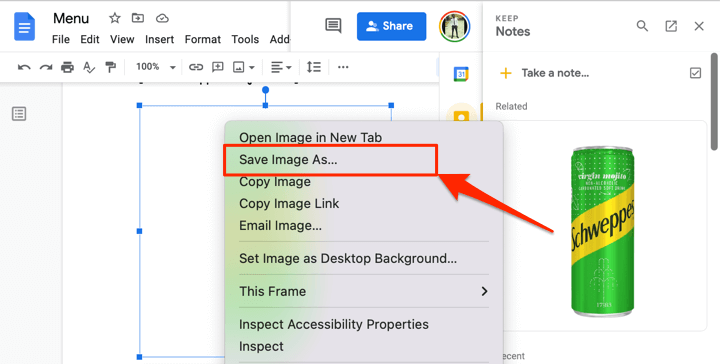This screenshot has width=720, height=364.
Task: Open Keep in new window icon
Action: [671, 26]
